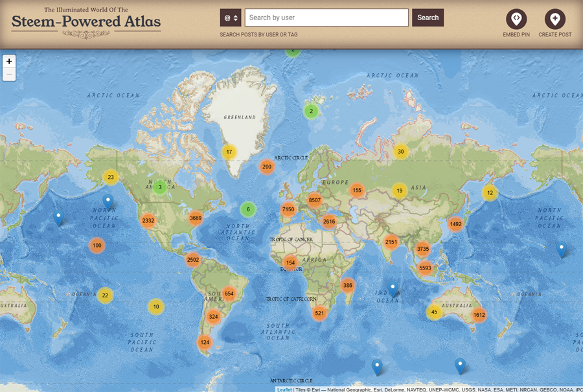Expand the 30 cluster in northern Siberia
Viewport: 583px width, 392px height.
point(401,152)
